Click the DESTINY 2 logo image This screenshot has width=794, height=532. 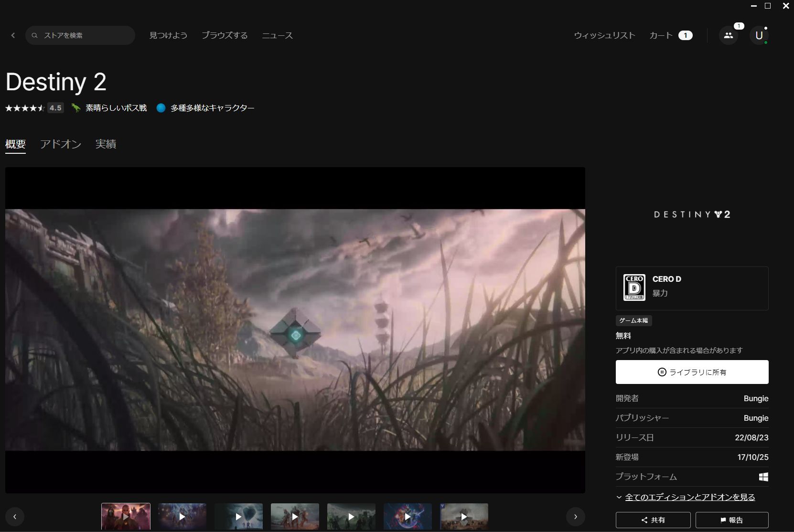[691, 214]
